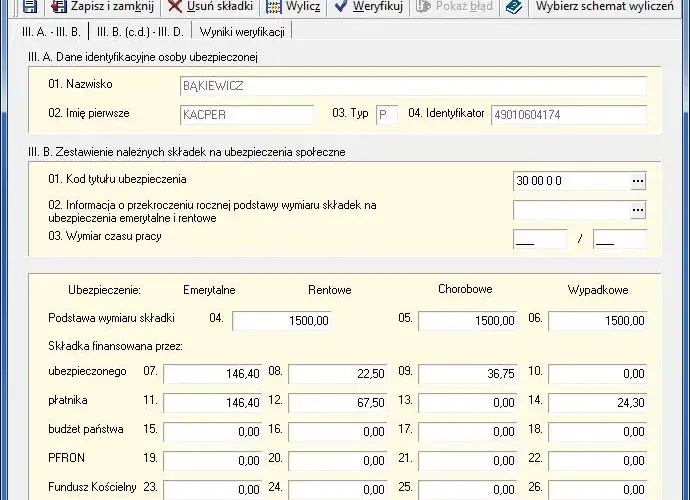Screen dimensions: 690x500
Task: Click the help book icon
Action: click(514, 6)
